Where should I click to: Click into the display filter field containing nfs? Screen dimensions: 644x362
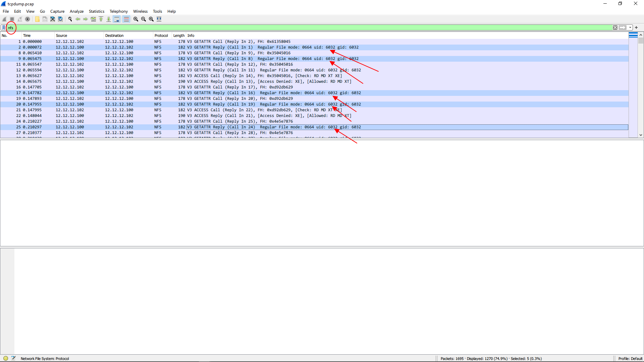(309, 27)
